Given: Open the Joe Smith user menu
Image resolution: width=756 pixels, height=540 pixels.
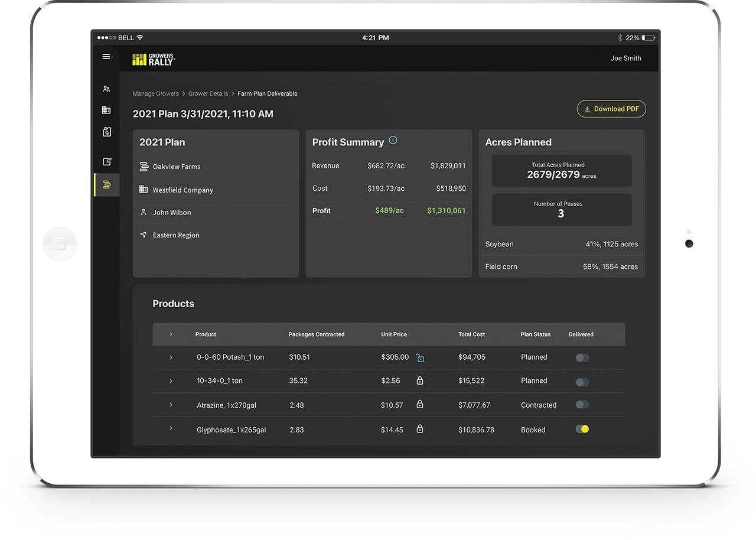Looking at the screenshot, I should pyautogui.click(x=625, y=58).
